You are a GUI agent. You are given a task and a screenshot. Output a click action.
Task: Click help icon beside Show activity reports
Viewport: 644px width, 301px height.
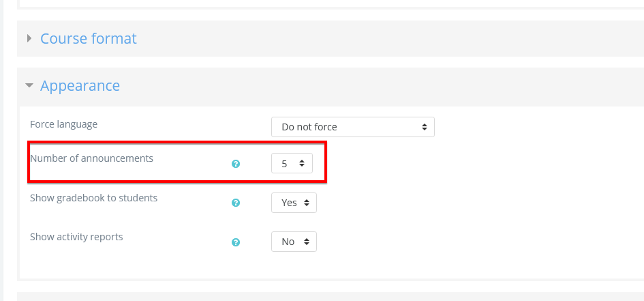236,242
